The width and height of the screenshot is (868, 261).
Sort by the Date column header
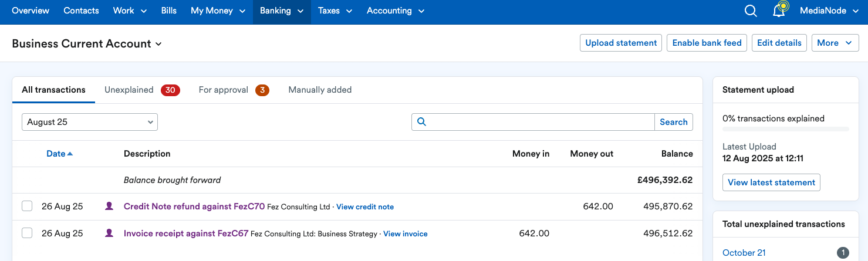[x=60, y=154]
